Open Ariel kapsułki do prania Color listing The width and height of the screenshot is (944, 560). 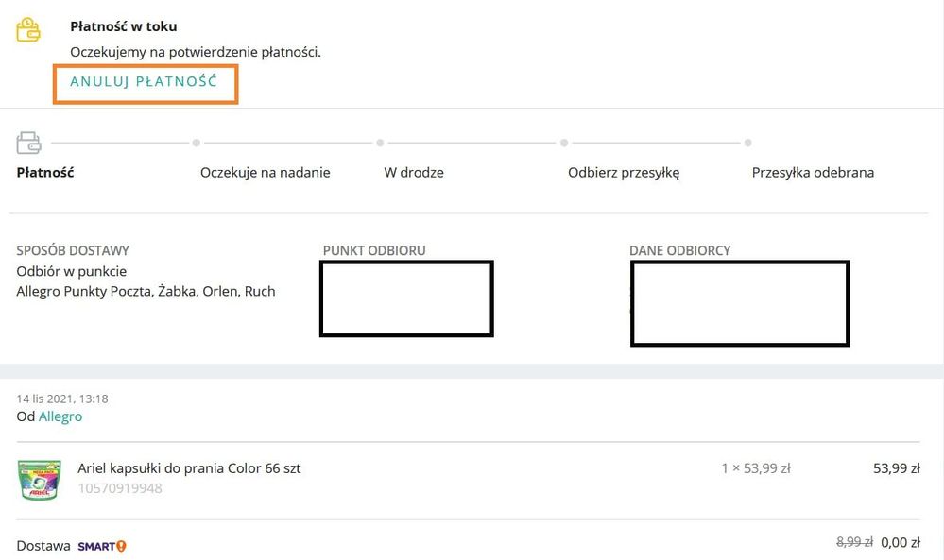(x=189, y=468)
